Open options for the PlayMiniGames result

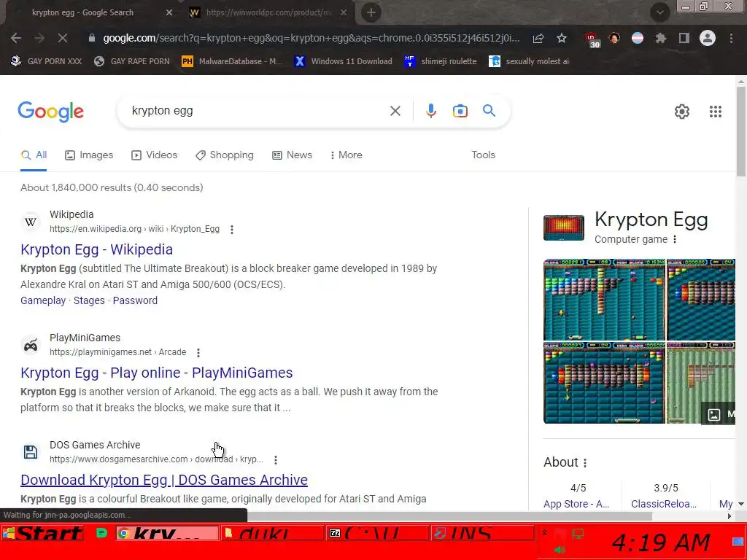198,353
